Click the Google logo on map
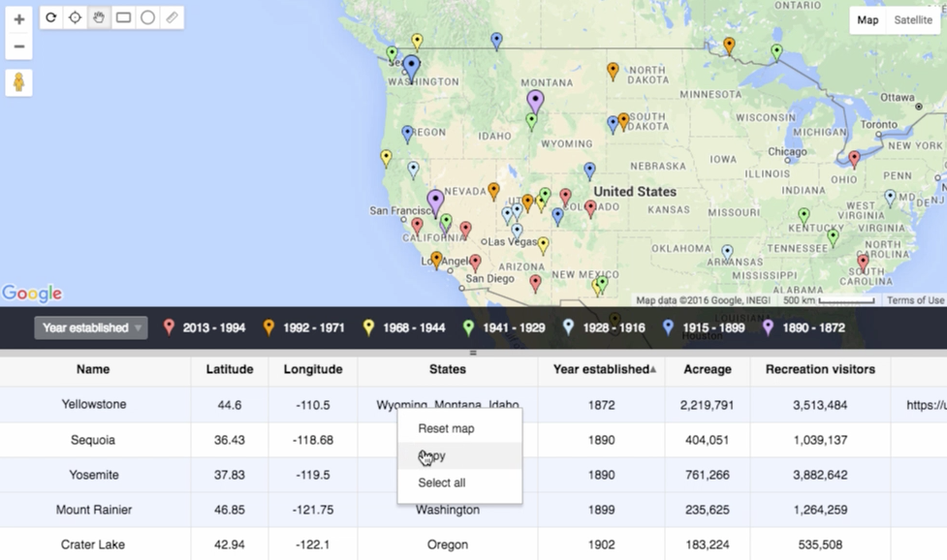This screenshot has height=560, width=947. click(x=32, y=294)
